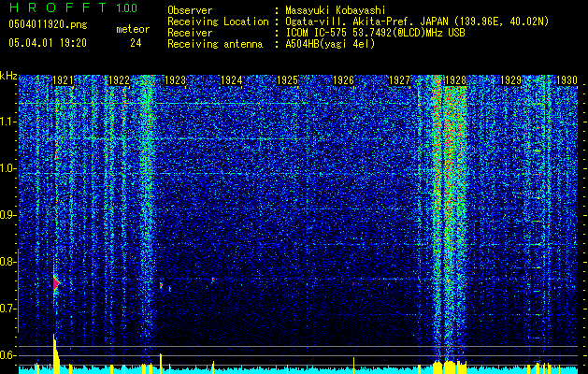
Task: Click the 1924 time marker
Action: 232,80
